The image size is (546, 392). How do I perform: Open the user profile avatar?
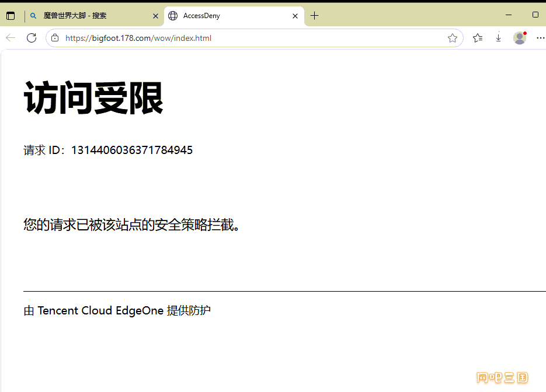pos(519,38)
